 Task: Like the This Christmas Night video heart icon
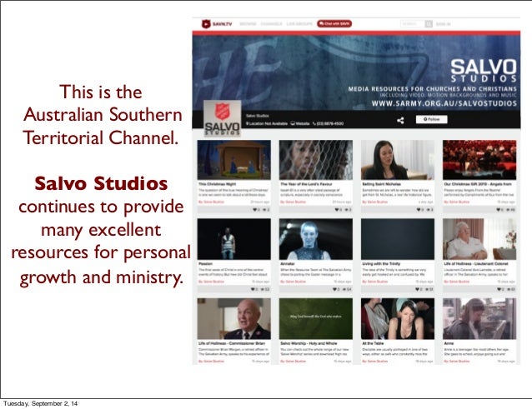255,210
